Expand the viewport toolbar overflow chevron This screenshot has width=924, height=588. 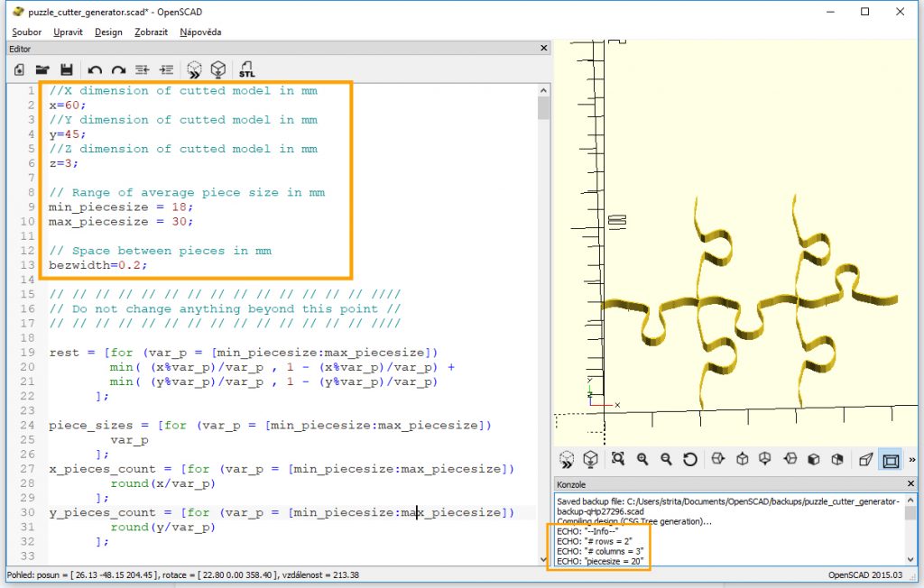912,459
